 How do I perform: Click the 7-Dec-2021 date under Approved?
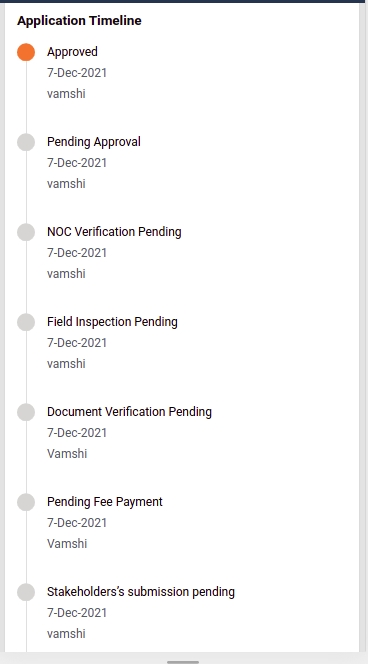77,73
